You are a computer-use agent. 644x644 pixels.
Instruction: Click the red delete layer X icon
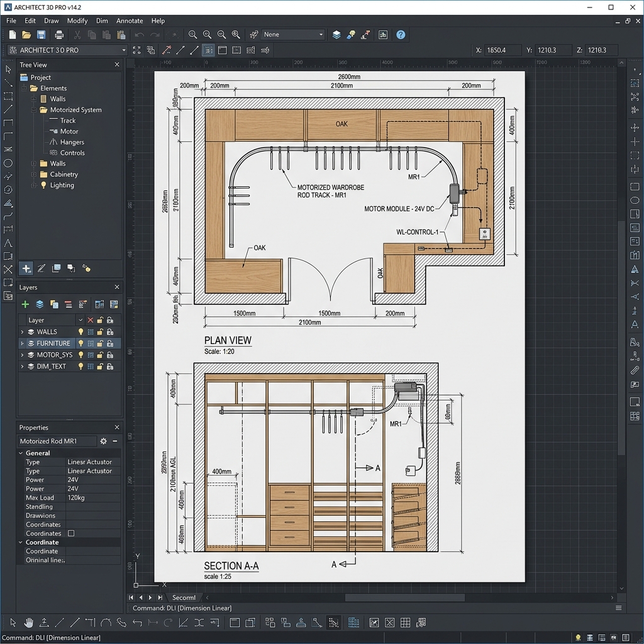pyautogui.click(x=91, y=320)
